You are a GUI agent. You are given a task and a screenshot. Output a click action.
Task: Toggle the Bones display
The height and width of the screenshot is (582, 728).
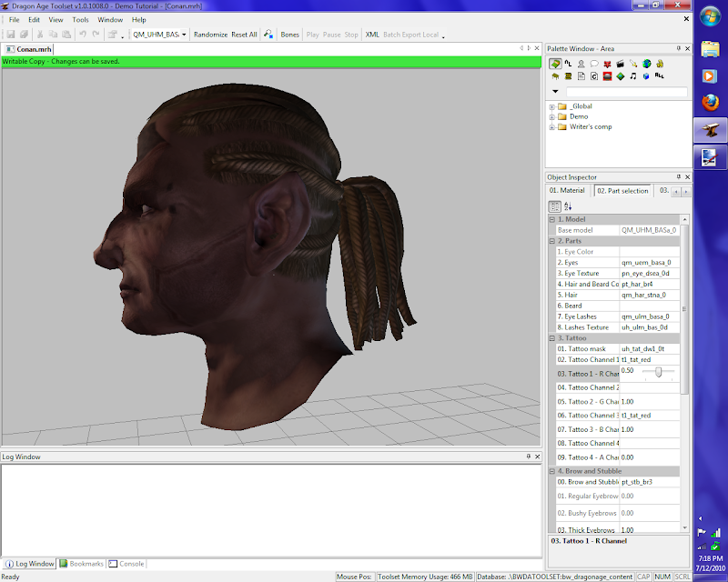pyautogui.click(x=289, y=35)
